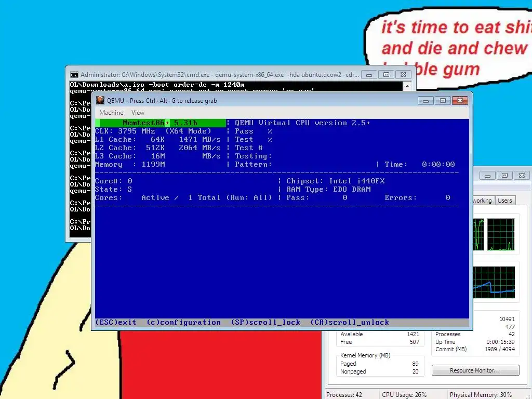Open Resource Monitor from Task Manager
The image size is (532, 399).
475,370
